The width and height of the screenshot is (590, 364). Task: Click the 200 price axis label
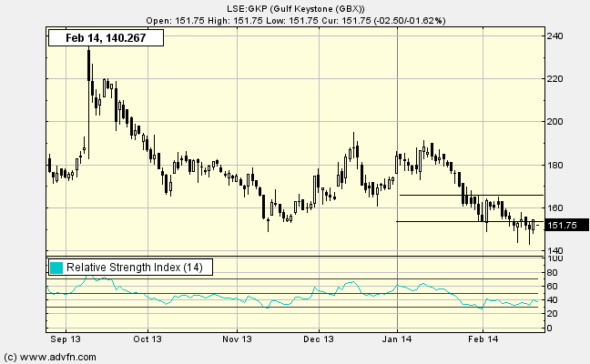click(x=555, y=121)
